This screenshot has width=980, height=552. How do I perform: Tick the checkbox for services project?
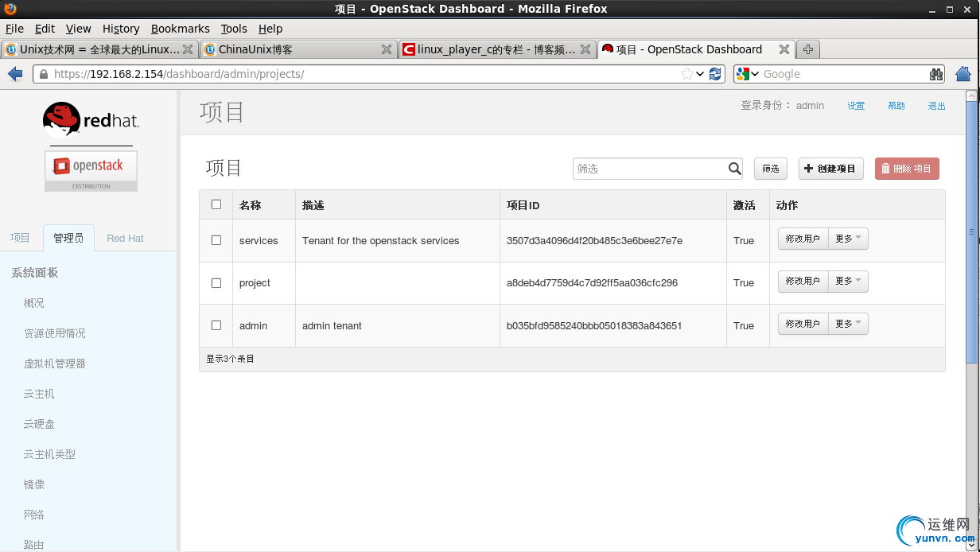click(216, 240)
